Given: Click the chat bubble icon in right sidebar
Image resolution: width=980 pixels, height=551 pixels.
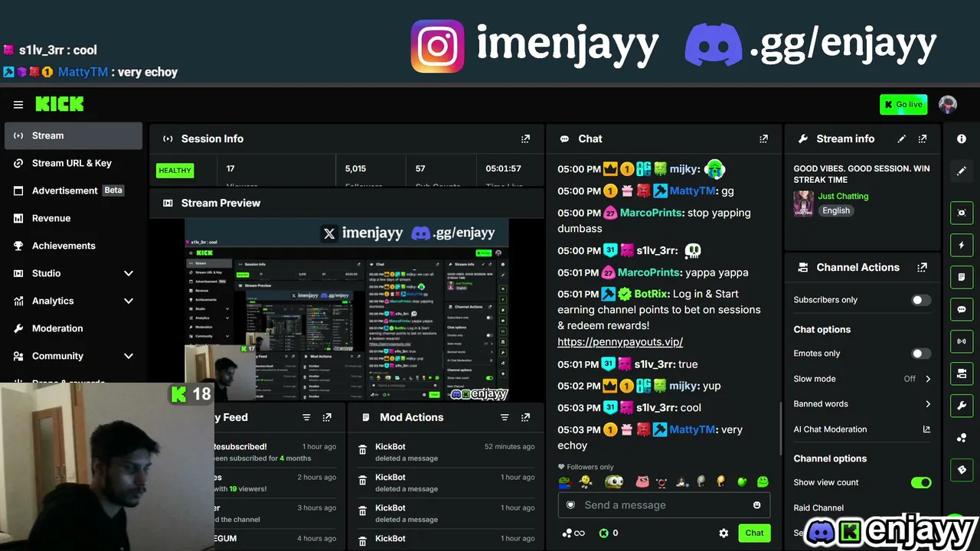Looking at the screenshot, I should click(x=962, y=309).
